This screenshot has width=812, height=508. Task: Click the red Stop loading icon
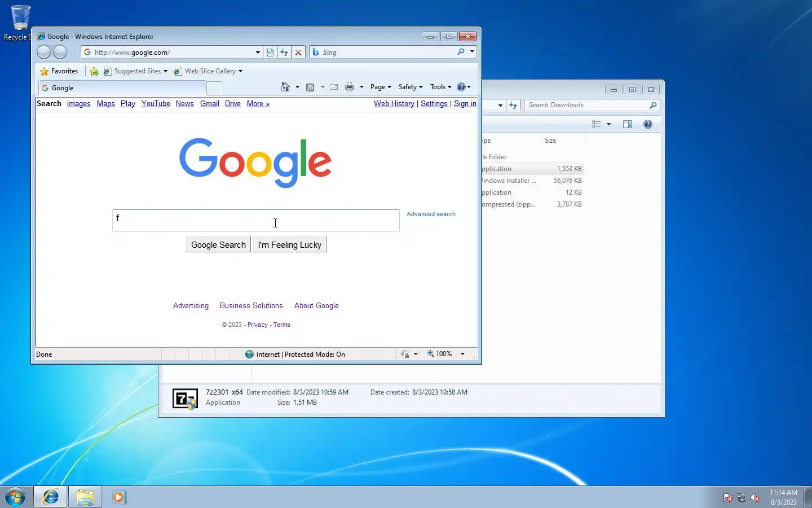pos(298,52)
